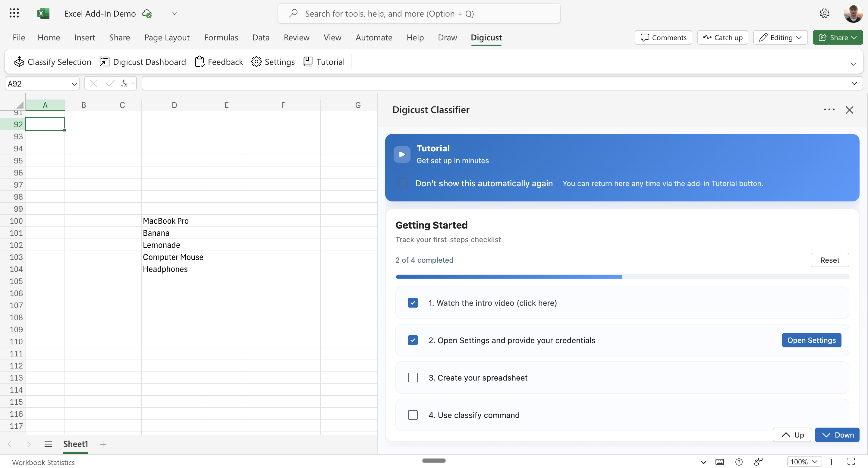Click the Excel logo icon

pyautogui.click(x=43, y=14)
